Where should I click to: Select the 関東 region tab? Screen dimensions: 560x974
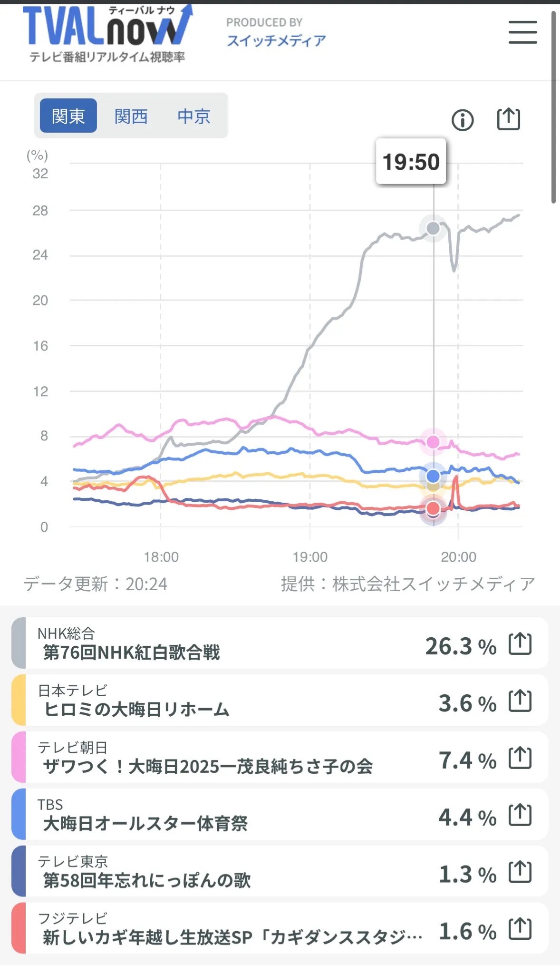pos(68,116)
